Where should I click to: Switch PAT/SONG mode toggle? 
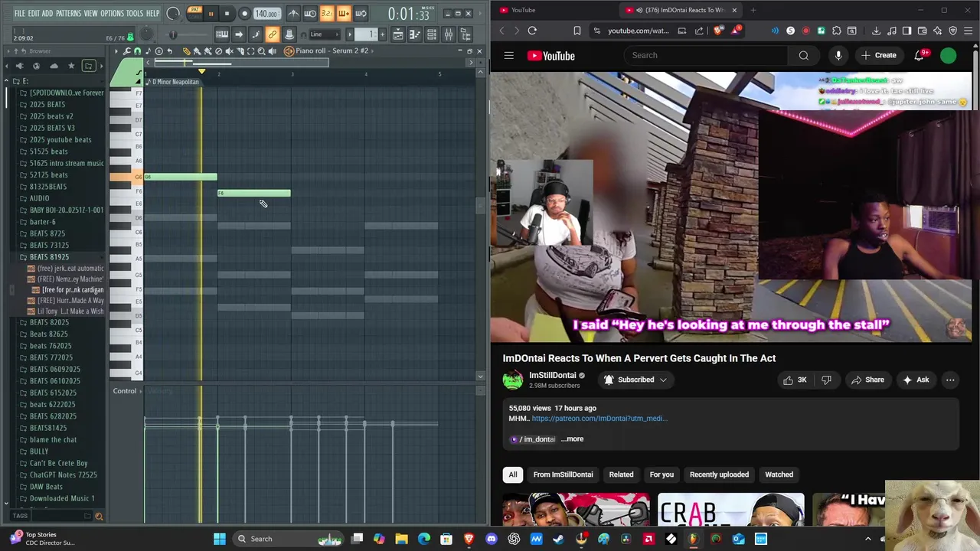[194, 13]
